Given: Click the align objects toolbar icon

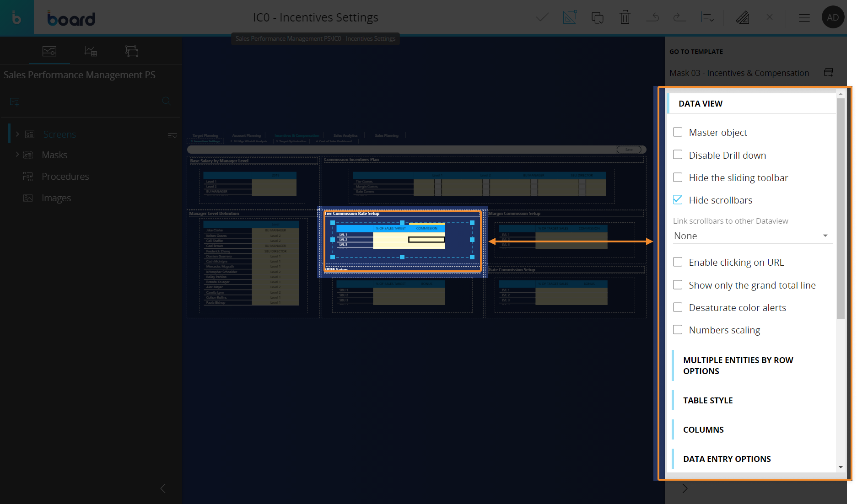Looking at the screenshot, I should click(707, 17).
